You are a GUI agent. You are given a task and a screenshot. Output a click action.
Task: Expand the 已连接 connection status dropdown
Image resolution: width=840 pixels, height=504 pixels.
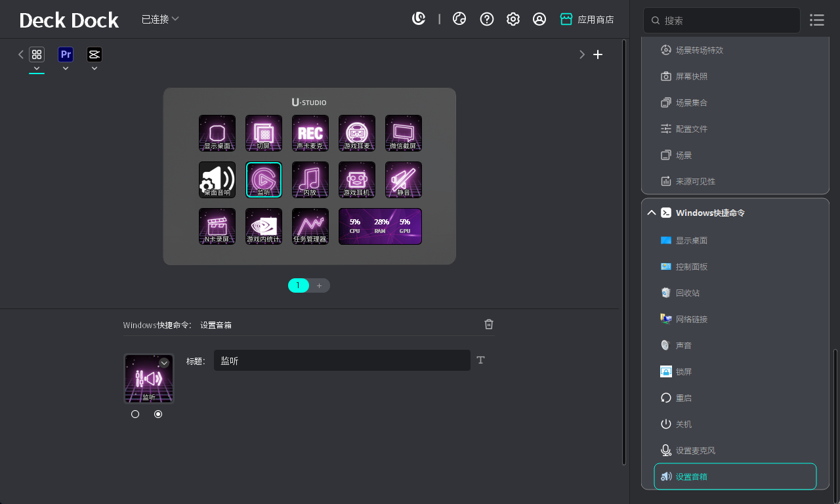click(160, 19)
